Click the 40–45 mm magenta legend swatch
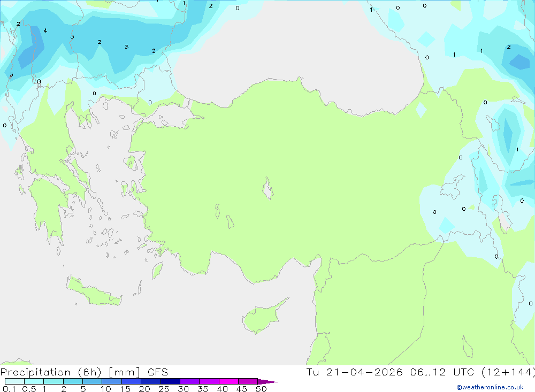The width and height of the screenshot is (535, 392). tap(228, 381)
